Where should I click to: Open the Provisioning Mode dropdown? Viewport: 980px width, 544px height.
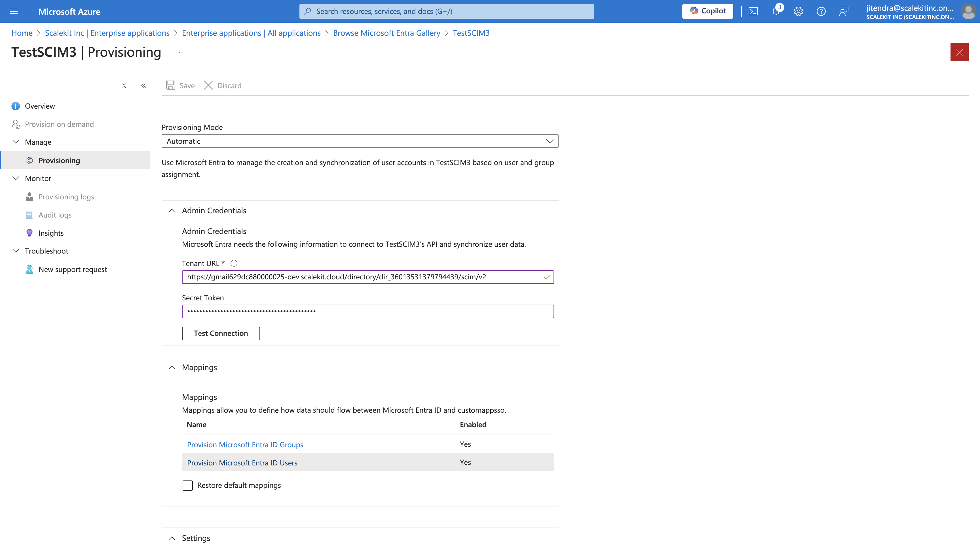360,141
